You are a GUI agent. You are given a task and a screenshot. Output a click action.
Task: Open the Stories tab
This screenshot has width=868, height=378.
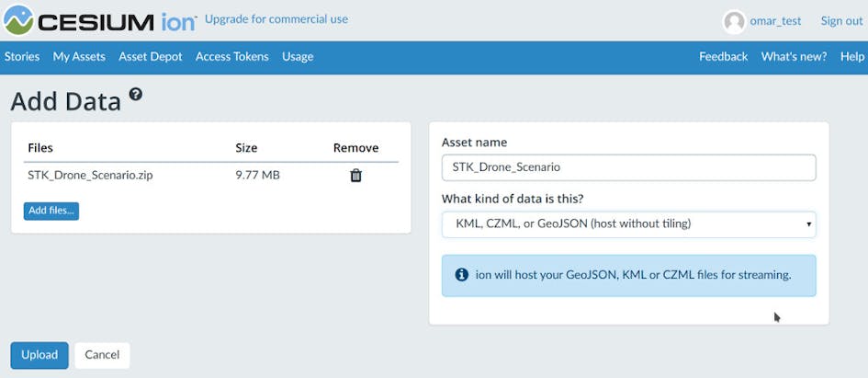[x=22, y=56]
